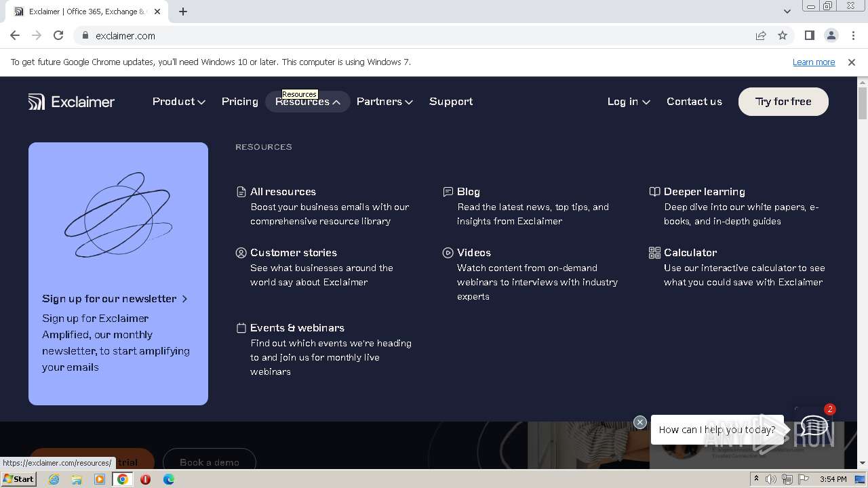Open the chat widget bubble icon

click(814, 426)
